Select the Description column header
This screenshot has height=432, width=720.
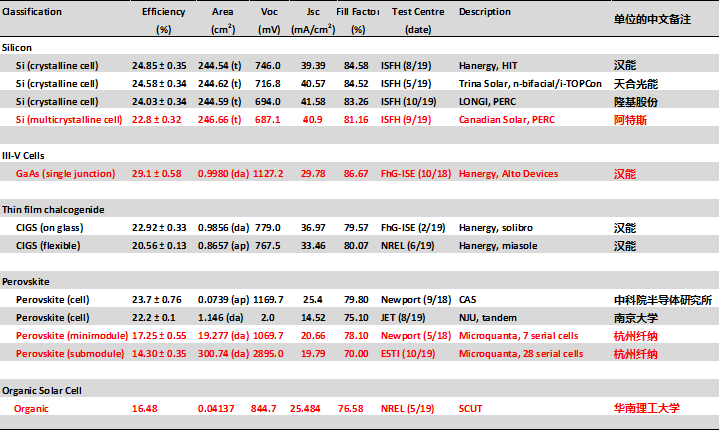pos(485,12)
